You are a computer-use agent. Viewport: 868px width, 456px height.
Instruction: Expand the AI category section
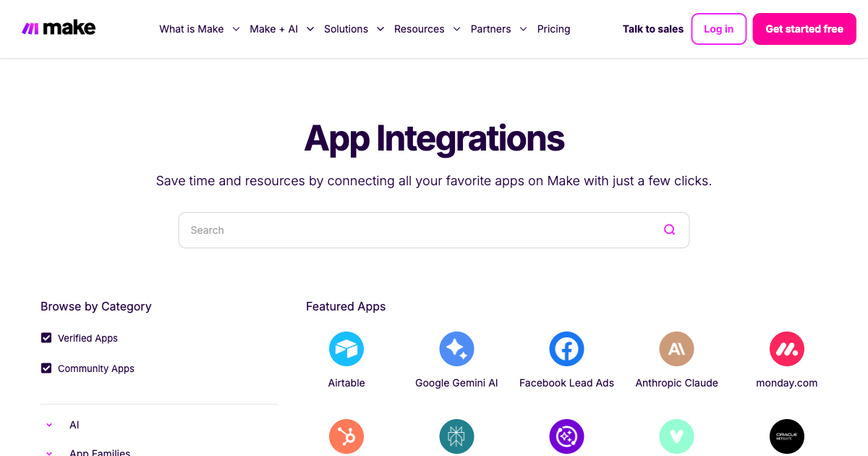(49, 425)
